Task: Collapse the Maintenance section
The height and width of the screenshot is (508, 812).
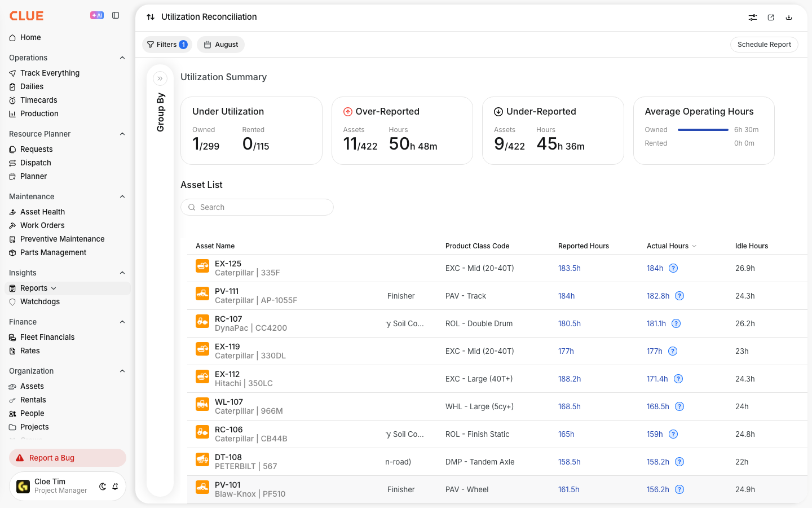Action: pyautogui.click(x=122, y=196)
